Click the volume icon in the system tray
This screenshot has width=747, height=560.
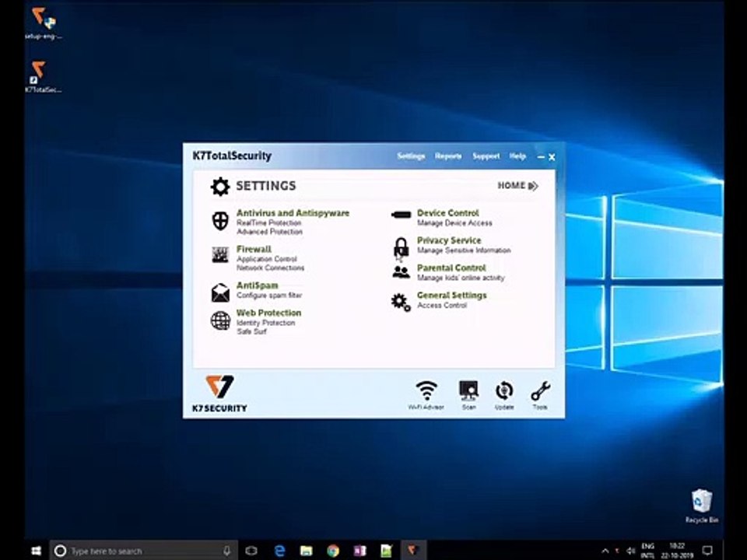tap(631, 551)
